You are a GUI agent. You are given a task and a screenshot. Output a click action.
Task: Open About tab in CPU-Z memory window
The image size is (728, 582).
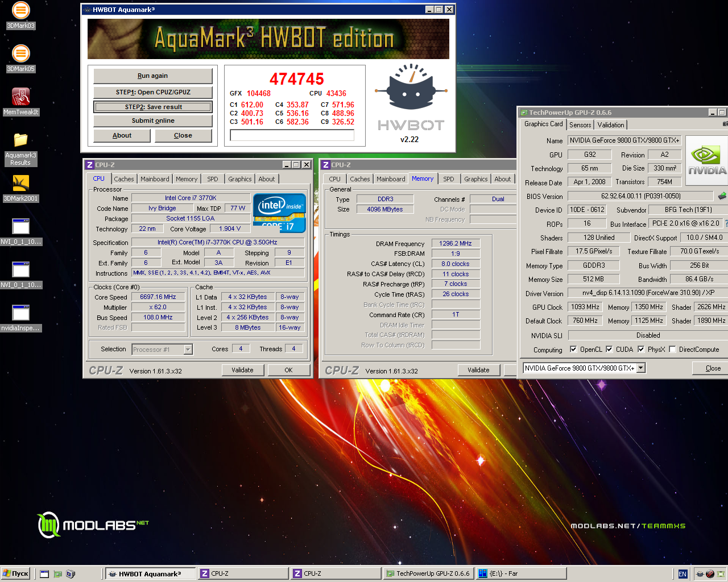502,179
